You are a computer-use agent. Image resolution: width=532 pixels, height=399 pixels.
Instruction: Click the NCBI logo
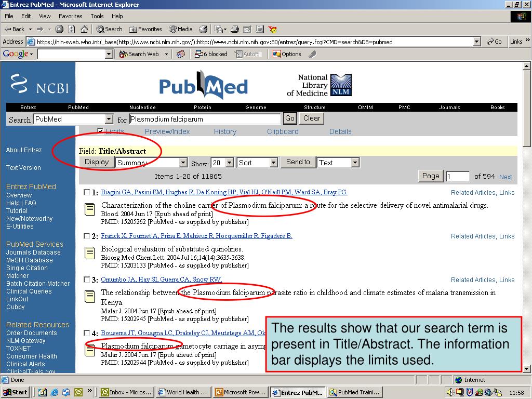tap(39, 84)
